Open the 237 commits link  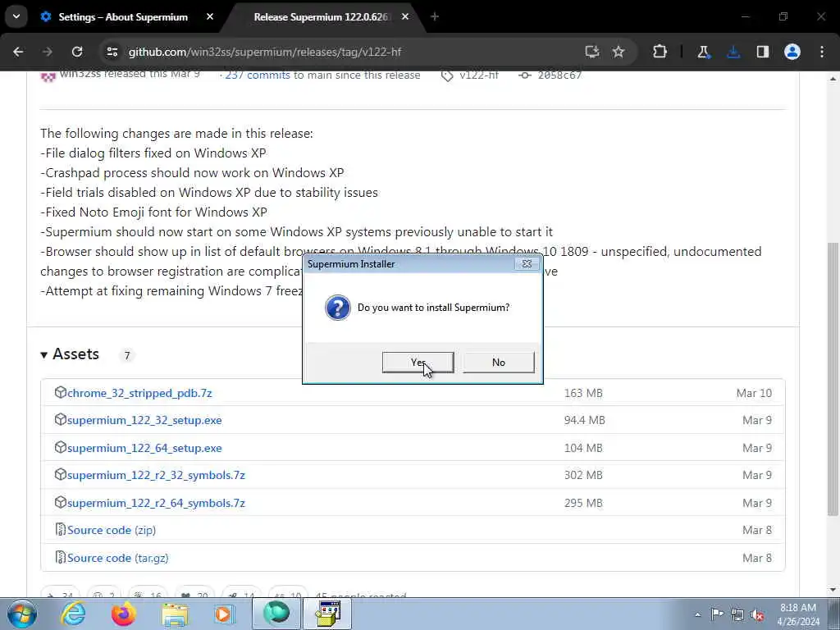tap(257, 75)
